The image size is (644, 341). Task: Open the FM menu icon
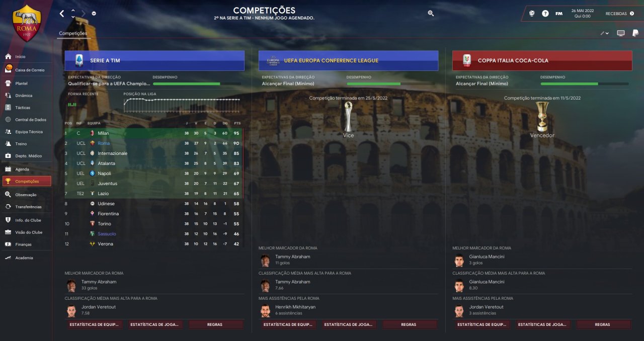[559, 14]
